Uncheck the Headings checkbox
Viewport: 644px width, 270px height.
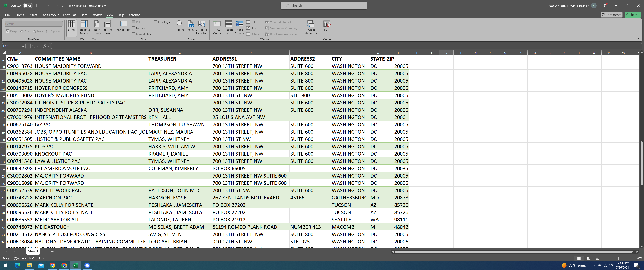(155, 22)
